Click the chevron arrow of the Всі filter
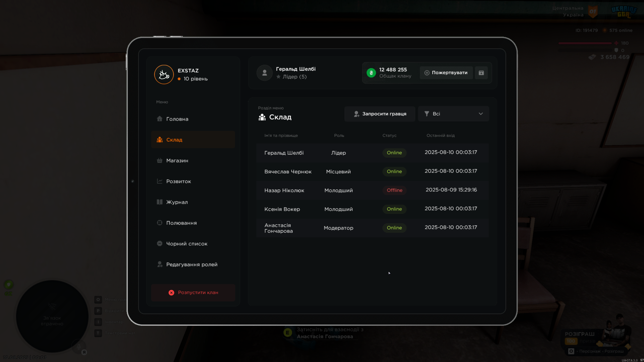 (480, 114)
